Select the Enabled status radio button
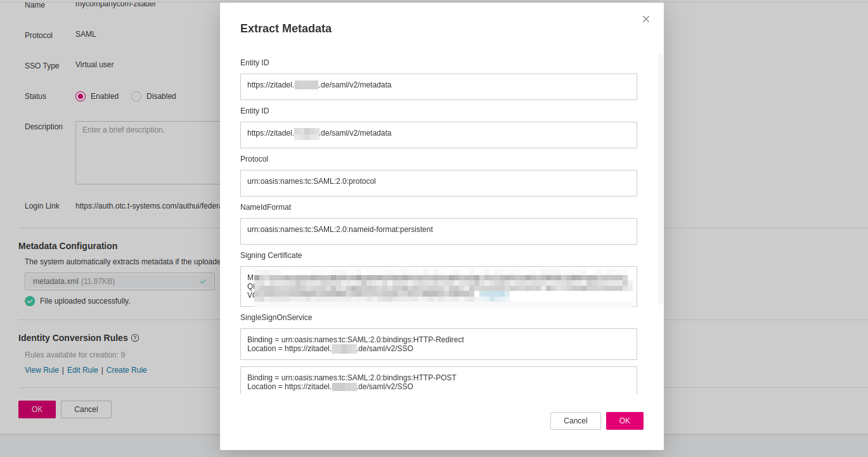The height and width of the screenshot is (457, 868). [81, 96]
